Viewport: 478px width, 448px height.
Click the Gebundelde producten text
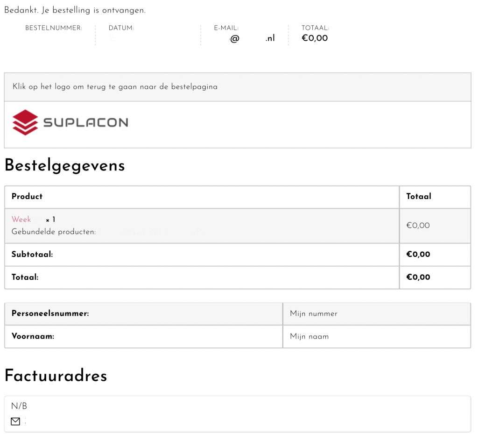pyautogui.click(x=54, y=232)
